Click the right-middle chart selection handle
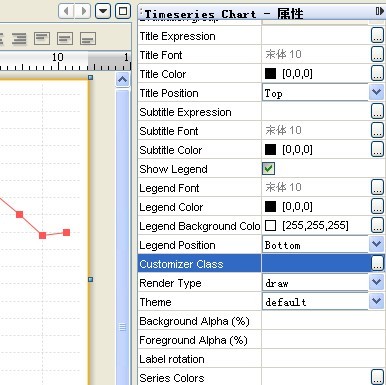 (90, 279)
